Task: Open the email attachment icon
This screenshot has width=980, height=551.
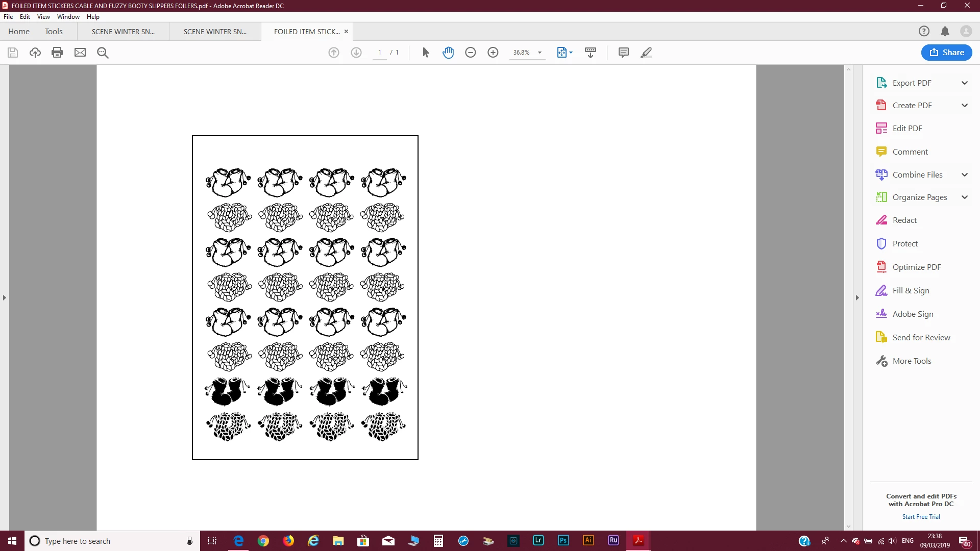Action: [x=80, y=53]
